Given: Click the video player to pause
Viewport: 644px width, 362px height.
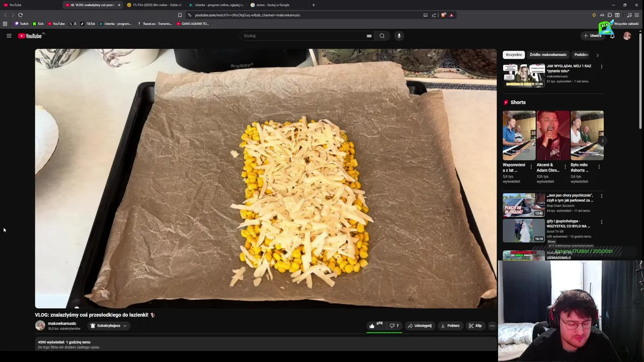Looking at the screenshot, I should (266, 178).
